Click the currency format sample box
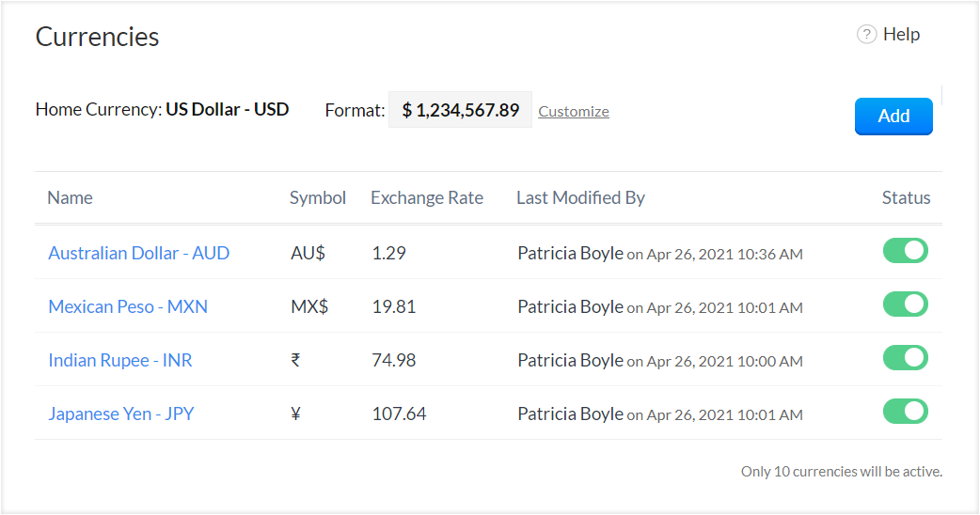The width and height of the screenshot is (980, 515). pos(460,110)
